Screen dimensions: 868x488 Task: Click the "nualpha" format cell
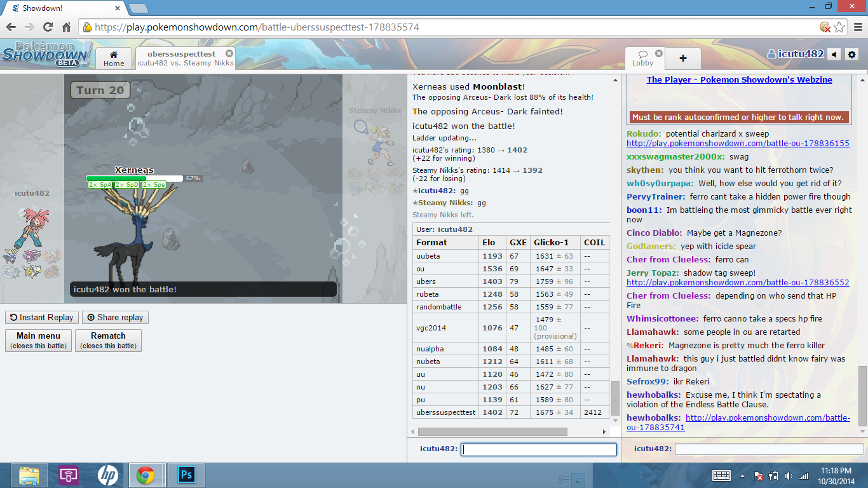coord(446,349)
